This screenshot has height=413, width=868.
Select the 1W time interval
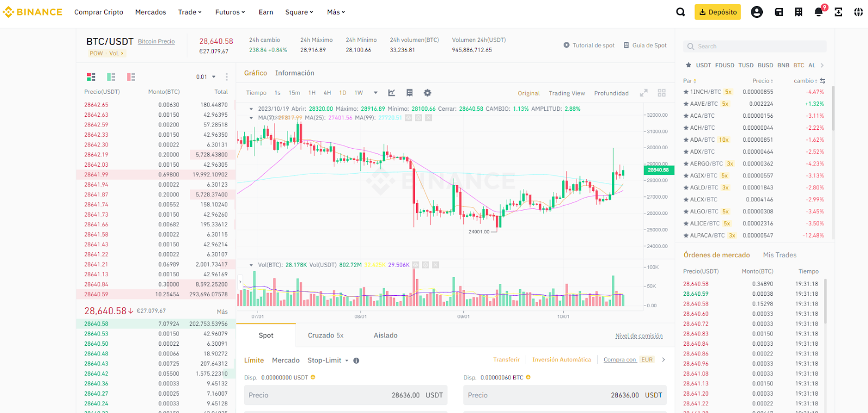(x=359, y=93)
